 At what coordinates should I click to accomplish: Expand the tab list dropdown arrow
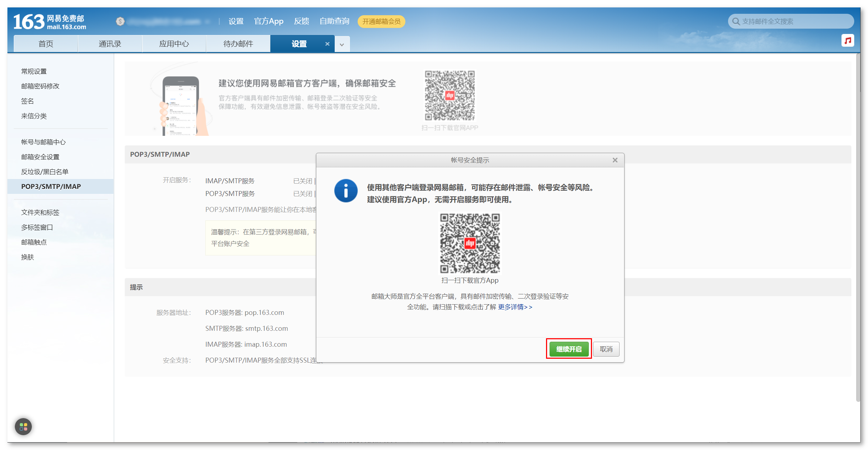[x=342, y=45]
